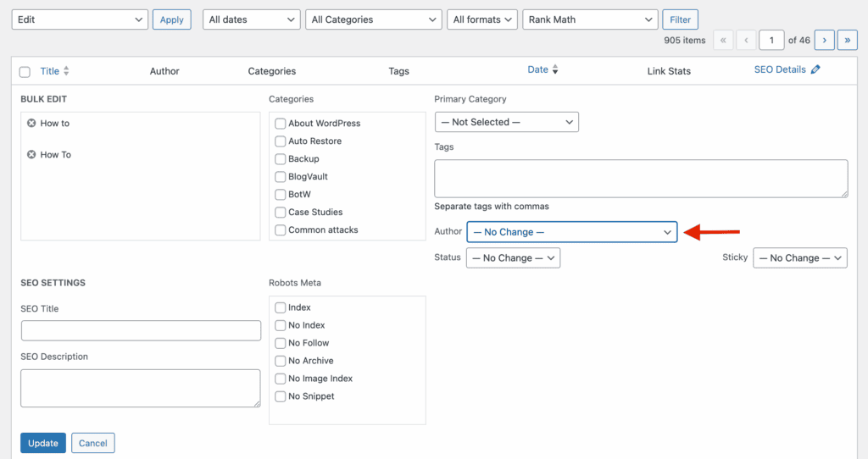The image size is (868, 459).
Task: Check the Auto Restore category
Action: [x=281, y=141]
